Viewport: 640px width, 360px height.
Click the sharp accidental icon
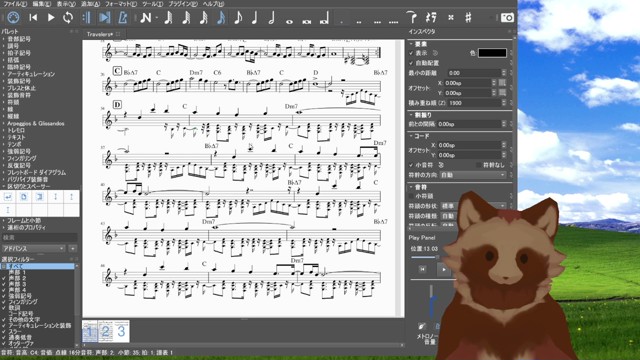(x=468, y=18)
